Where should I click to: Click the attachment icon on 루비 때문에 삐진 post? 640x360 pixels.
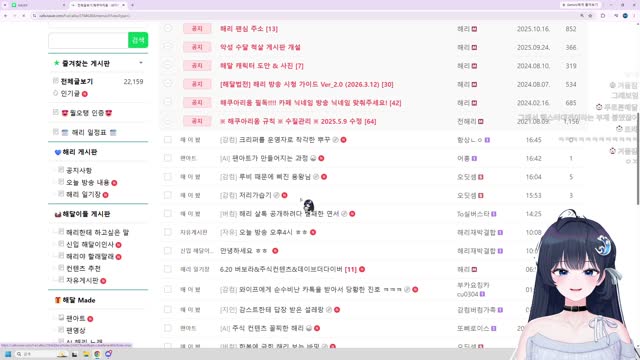tap(316, 177)
